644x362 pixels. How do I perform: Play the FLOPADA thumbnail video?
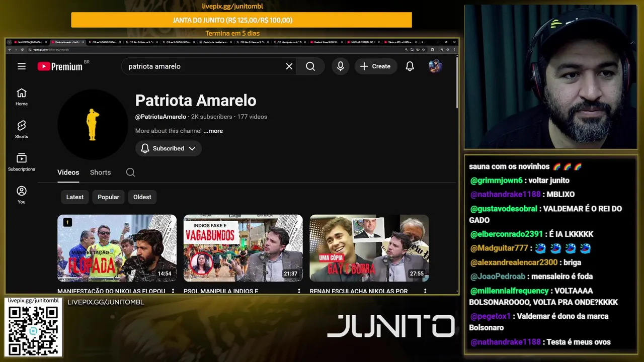coord(117,248)
